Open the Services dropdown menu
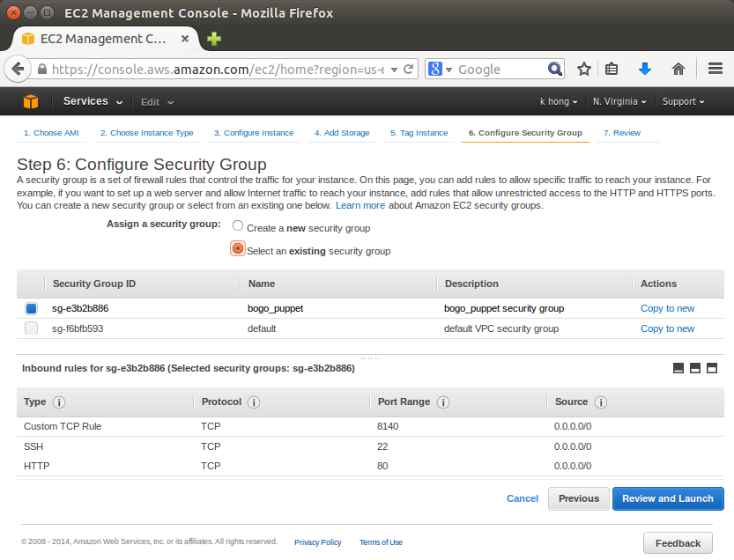Screen dimensions: 734x560 point(93,101)
